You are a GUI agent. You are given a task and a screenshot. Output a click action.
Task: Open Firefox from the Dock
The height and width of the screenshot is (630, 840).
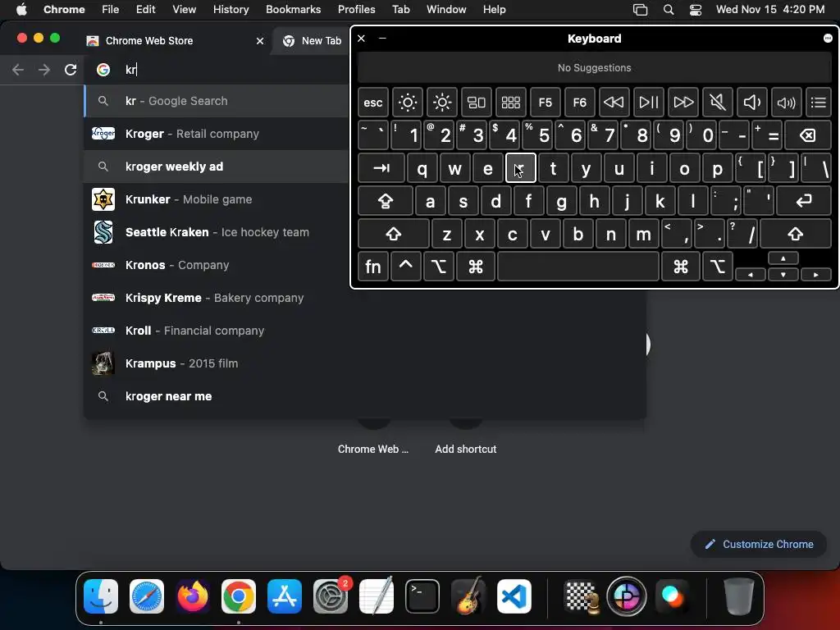[x=192, y=596]
